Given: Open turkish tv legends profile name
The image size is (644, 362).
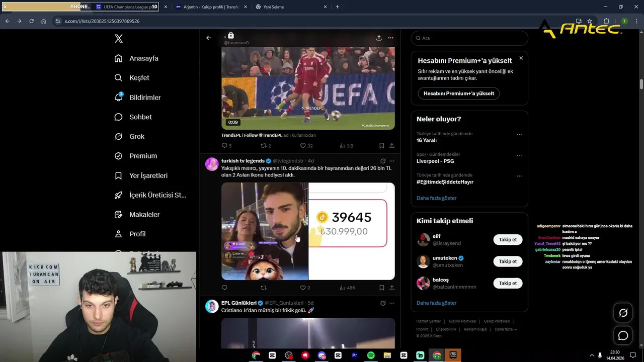Looking at the screenshot, I should coord(243,161).
